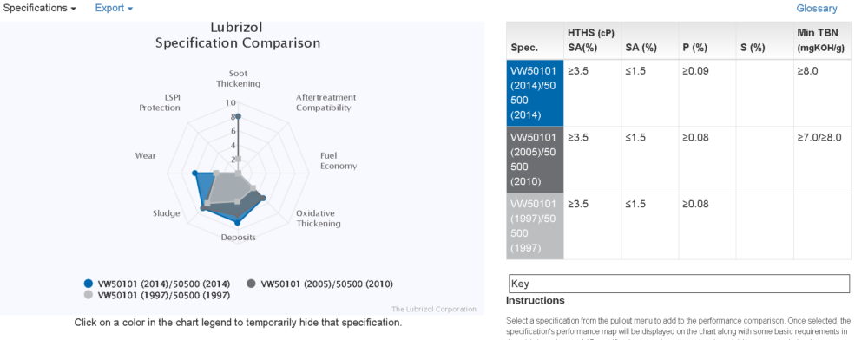Click the Key input field
Screen dimensions: 868x340
(679, 284)
